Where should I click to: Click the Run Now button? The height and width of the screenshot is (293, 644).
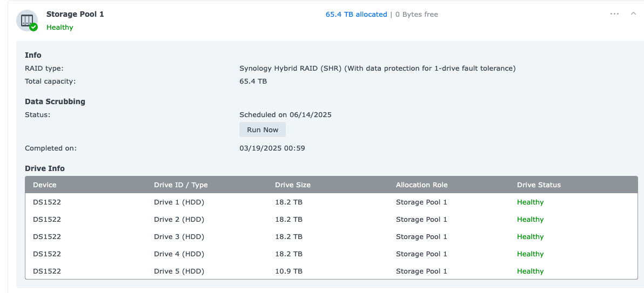click(x=263, y=130)
